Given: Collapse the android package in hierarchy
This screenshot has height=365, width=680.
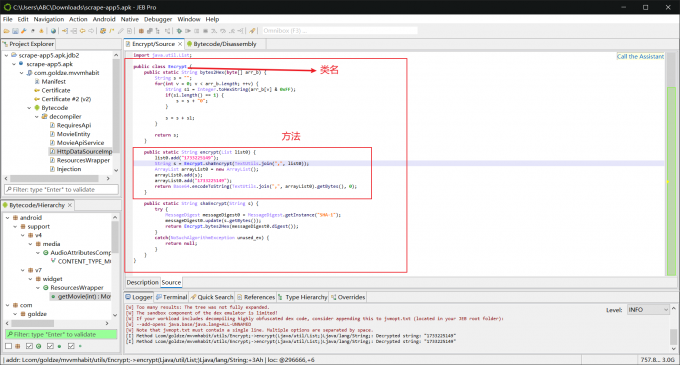Looking at the screenshot, I should coord(7,218).
